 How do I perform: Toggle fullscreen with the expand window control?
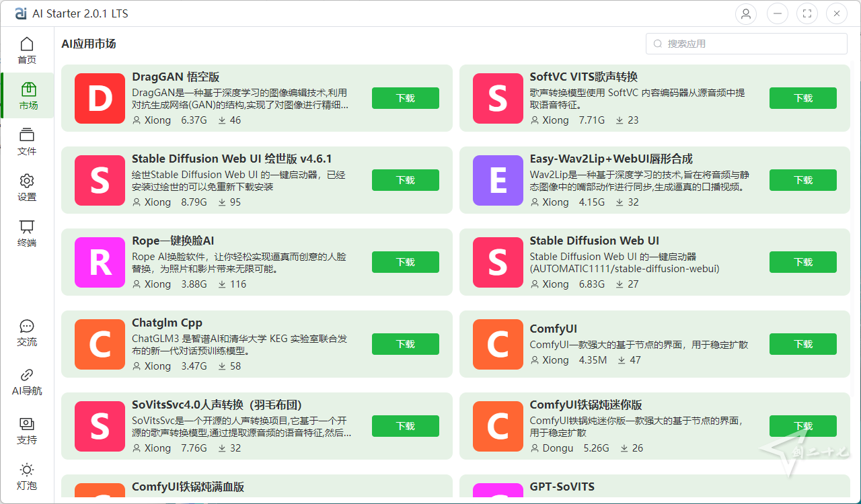[x=807, y=13]
